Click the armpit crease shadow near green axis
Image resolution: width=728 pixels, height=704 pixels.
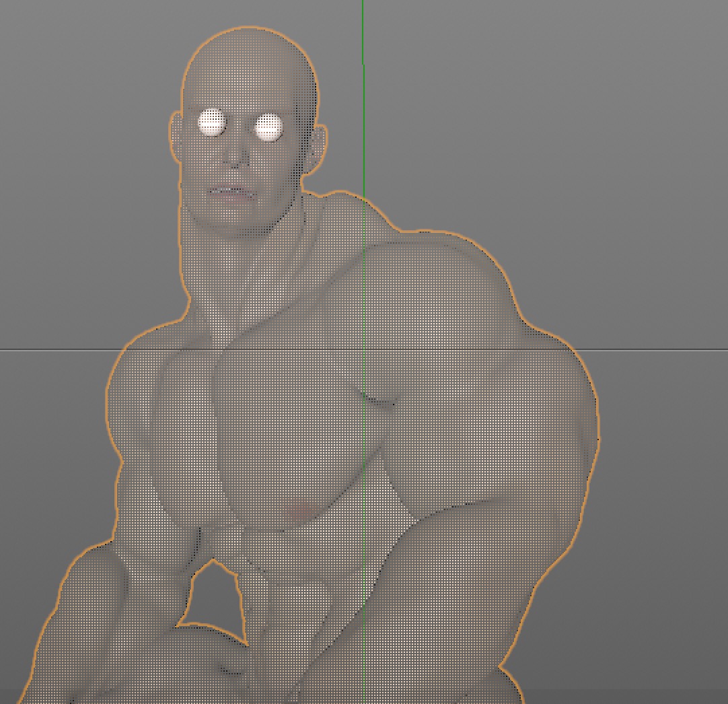click(377, 400)
